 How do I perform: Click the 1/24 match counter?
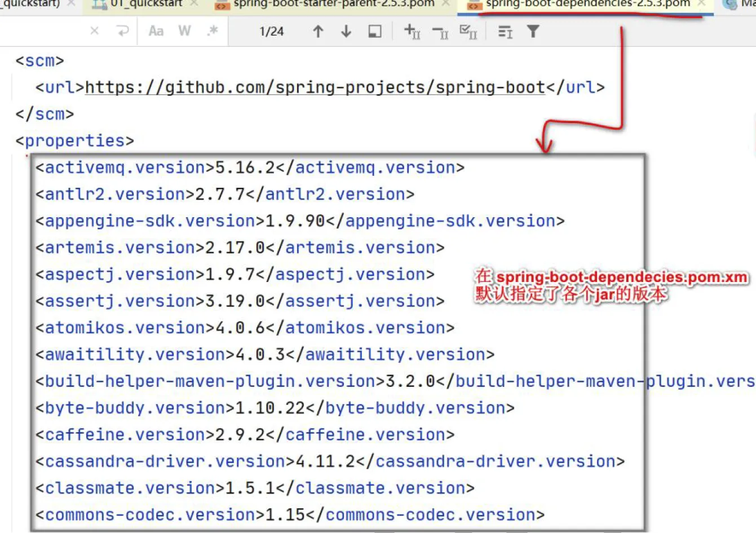click(271, 32)
